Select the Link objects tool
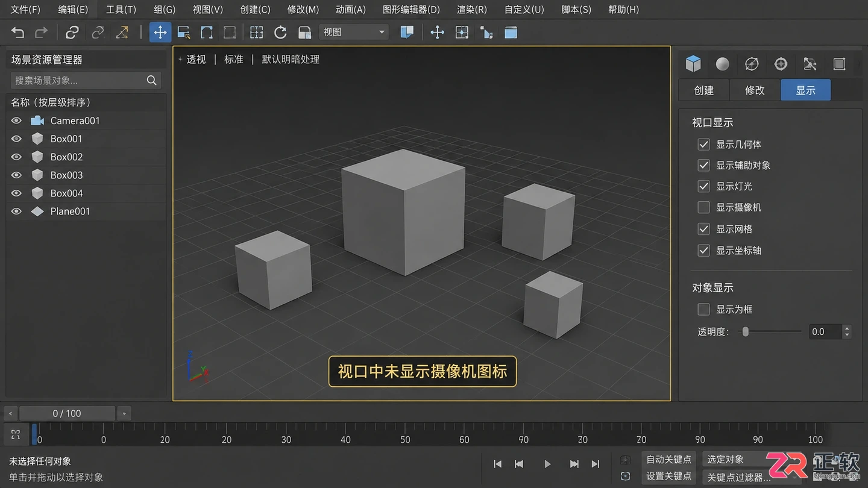 (x=72, y=33)
